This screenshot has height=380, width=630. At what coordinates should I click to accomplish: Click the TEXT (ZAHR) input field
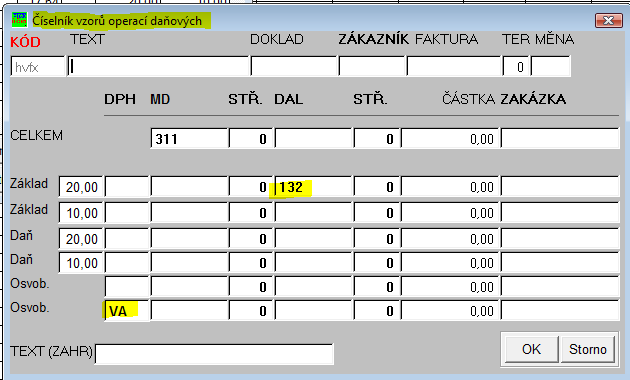coord(214,354)
